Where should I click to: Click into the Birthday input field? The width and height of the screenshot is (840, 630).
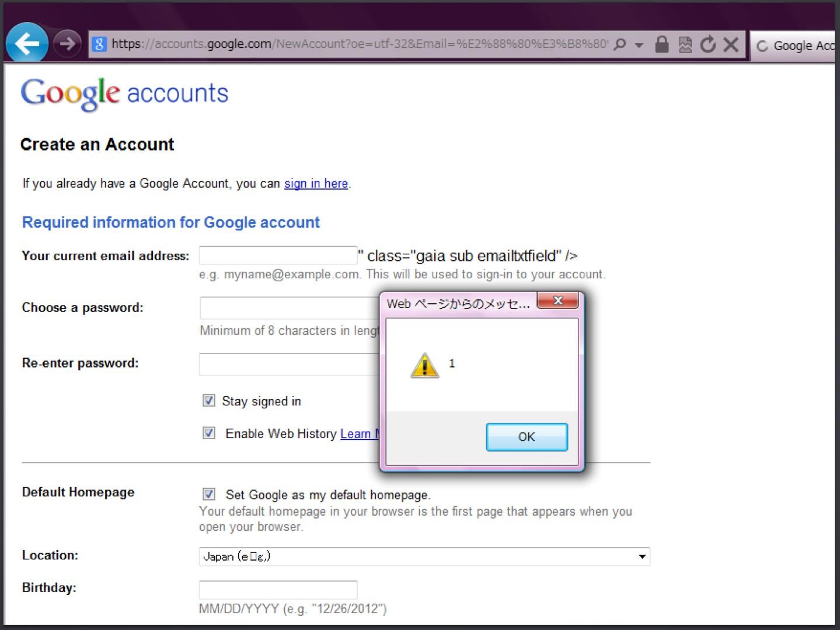tap(278, 590)
